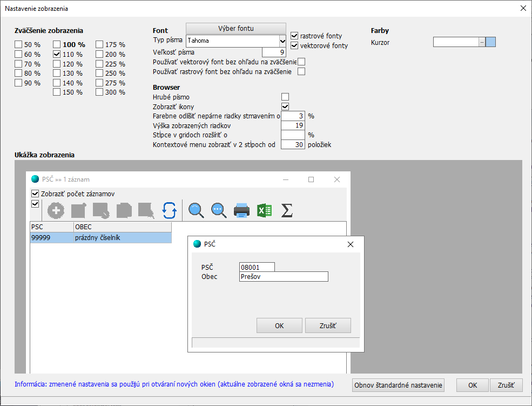This screenshot has height=406, width=532.
Task: Toggle the 'Hrubé písmo' checkbox
Action: 285,97
